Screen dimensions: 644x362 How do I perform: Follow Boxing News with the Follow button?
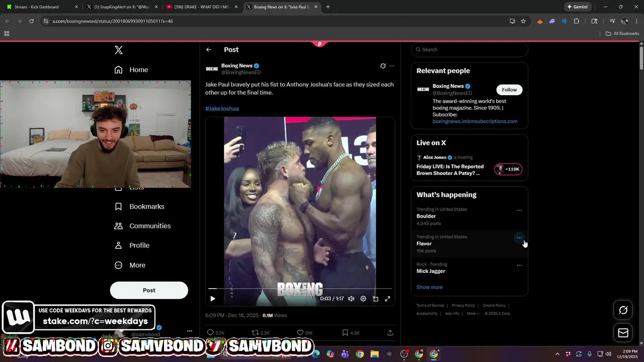point(509,90)
